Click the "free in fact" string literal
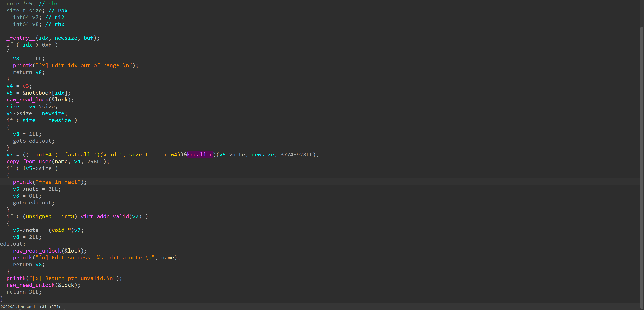This screenshot has width=644, height=310. (58, 182)
